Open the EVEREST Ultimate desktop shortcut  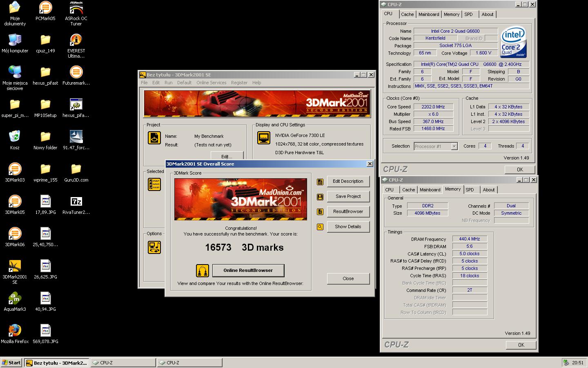point(76,46)
